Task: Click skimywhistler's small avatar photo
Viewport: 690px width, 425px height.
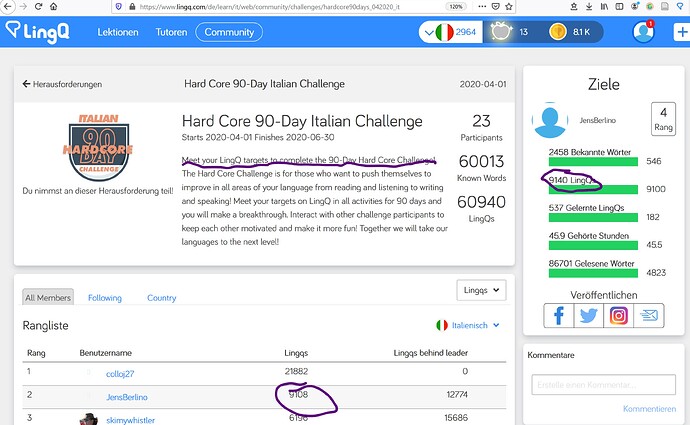Action: (89, 419)
